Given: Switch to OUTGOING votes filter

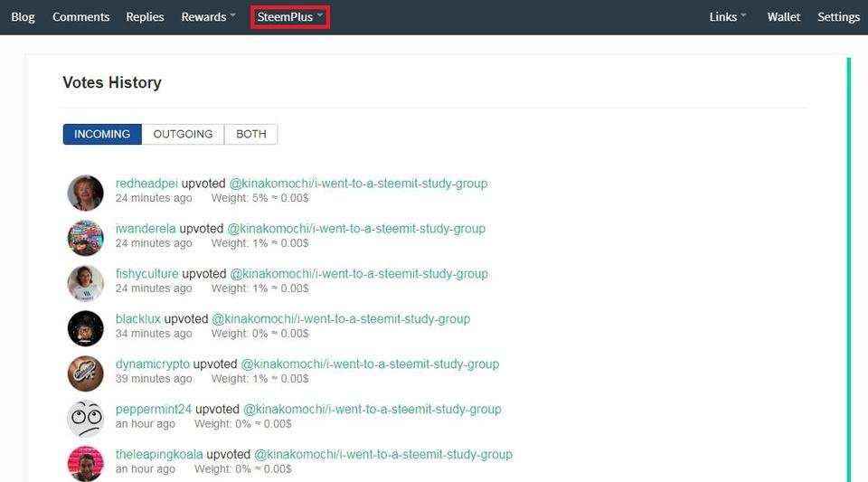Looking at the screenshot, I should pyautogui.click(x=183, y=134).
